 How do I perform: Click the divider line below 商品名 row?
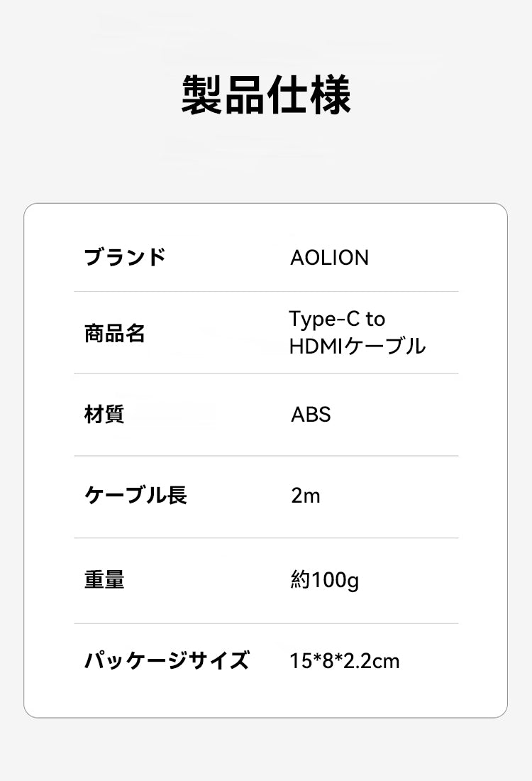point(266,373)
